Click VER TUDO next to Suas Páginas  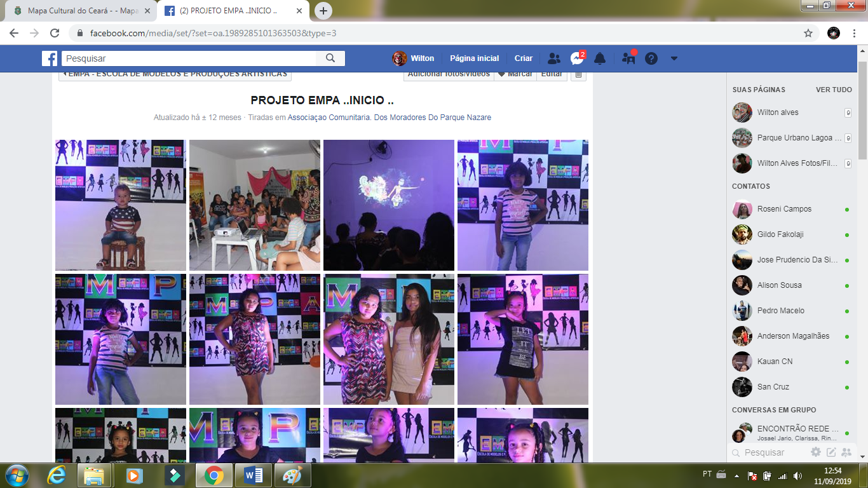coord(834,90)
